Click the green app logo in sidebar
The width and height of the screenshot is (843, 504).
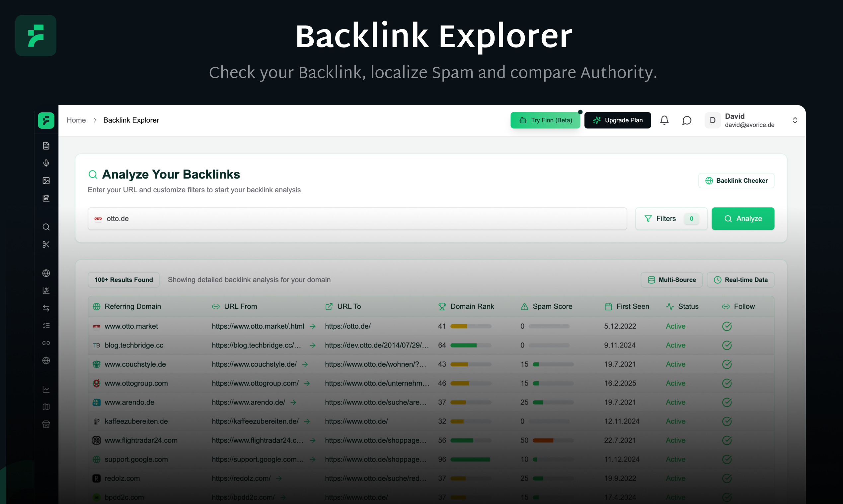pos(46,120)
